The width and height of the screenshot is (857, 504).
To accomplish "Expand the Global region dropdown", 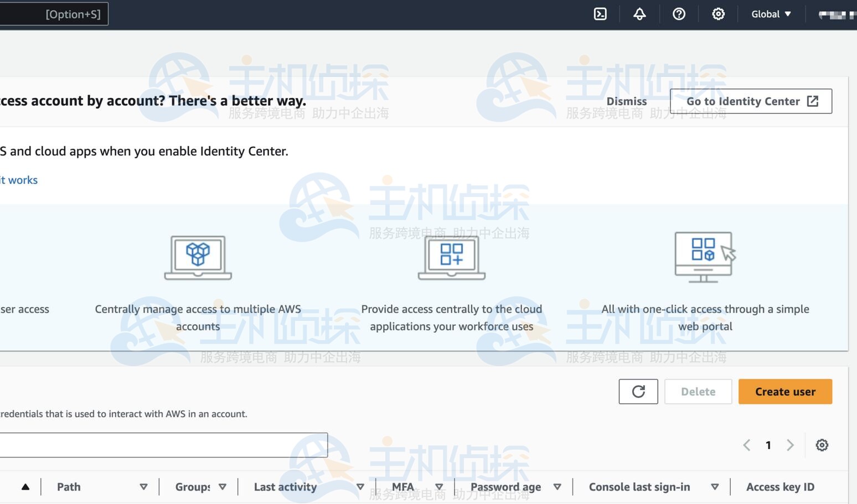I will [771, 14].
